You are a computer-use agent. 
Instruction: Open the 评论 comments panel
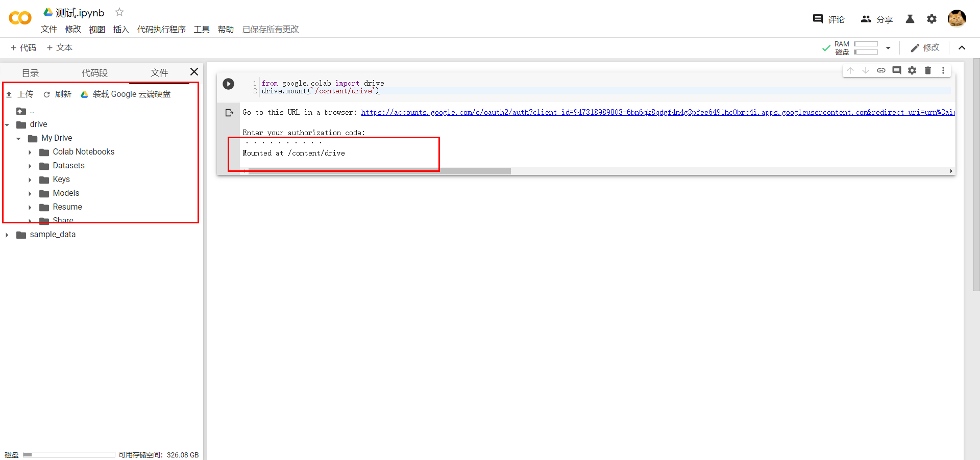click(829, 19)
